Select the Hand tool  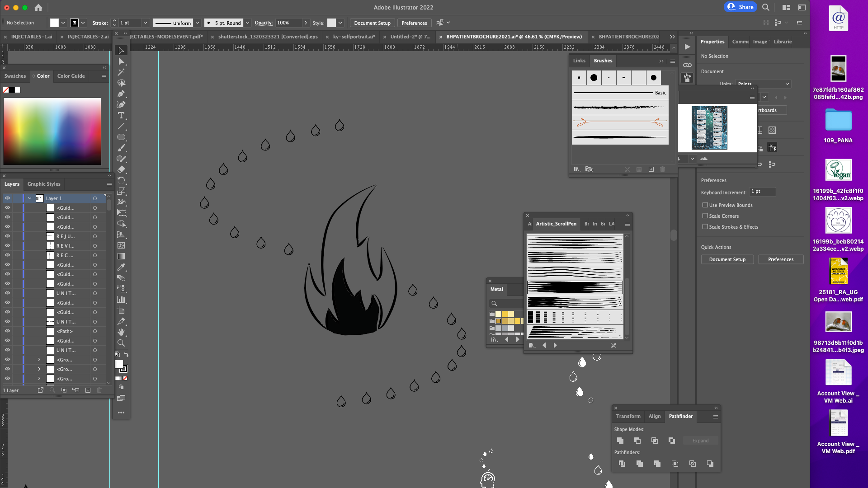point(121,332)
